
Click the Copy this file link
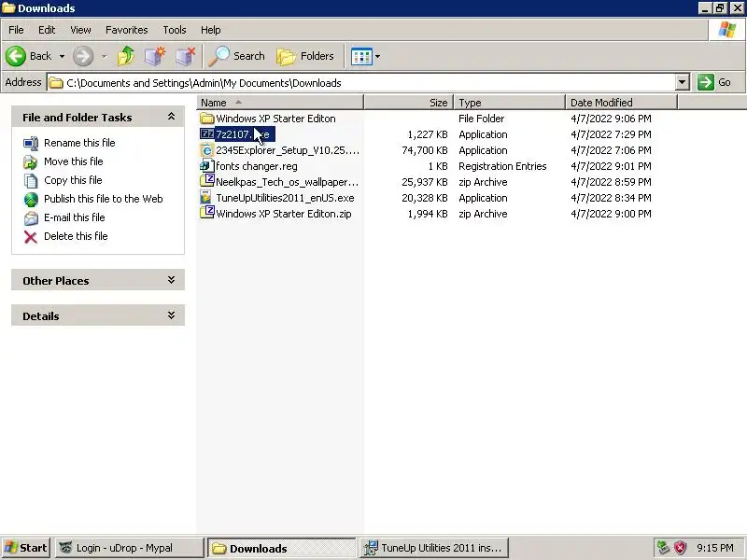coord(73,180)
